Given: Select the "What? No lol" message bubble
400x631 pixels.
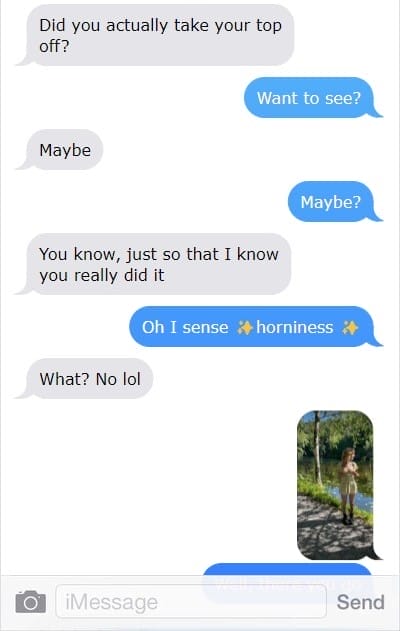Looking at the screenshot, I should (x=85, y=379).
